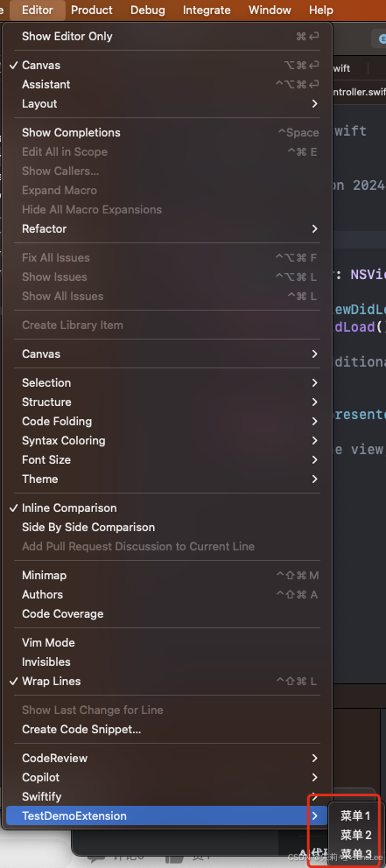The height and width of the screenshot is (868, 386).
Task: Expand the Font Size submenu
Action: tap(167, 460)
